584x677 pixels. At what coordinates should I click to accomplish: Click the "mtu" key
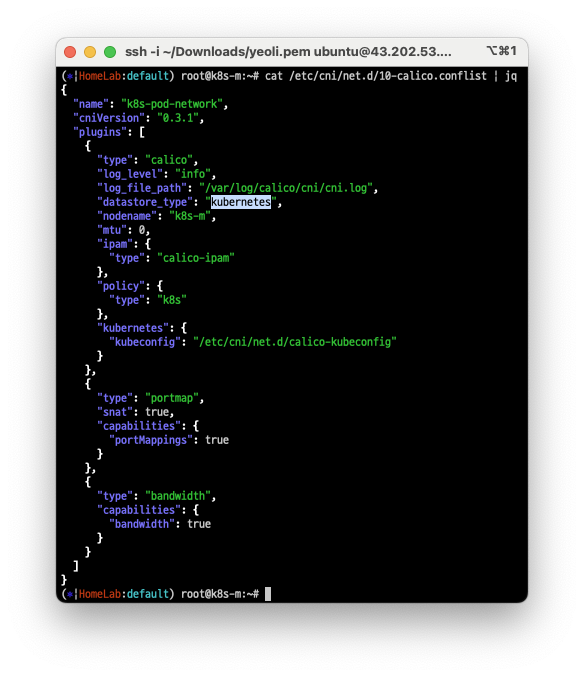[112, 230]
